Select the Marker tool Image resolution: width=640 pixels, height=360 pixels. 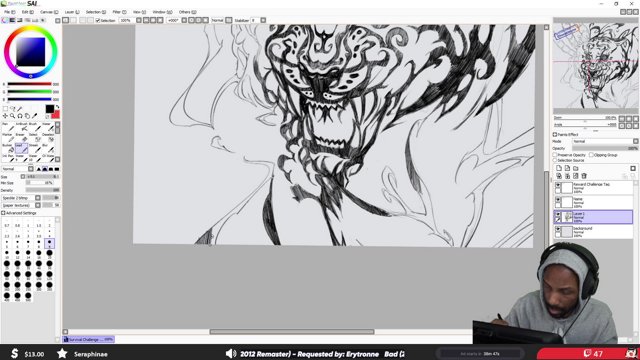8,138
